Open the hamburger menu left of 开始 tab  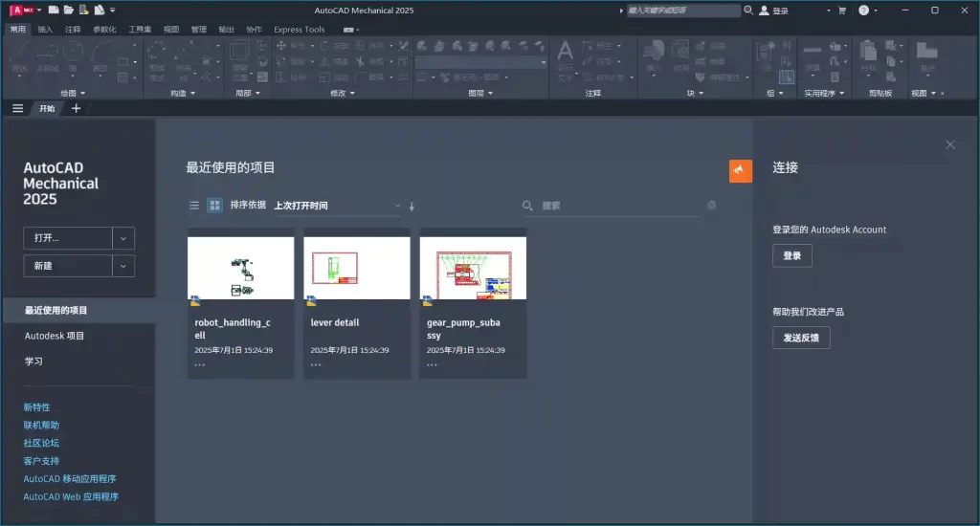point(17,108)
